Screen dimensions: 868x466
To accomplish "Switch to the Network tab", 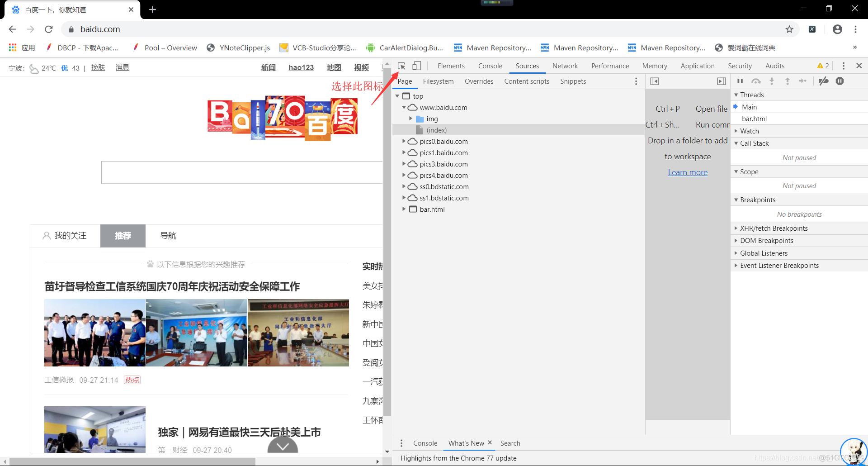I will pos(565,66).
